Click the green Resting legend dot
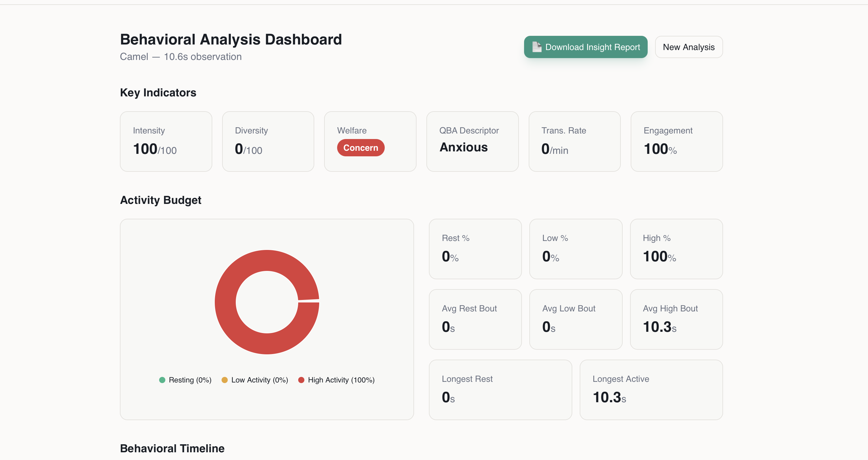 pyautogui.click(x=162, y=380)
